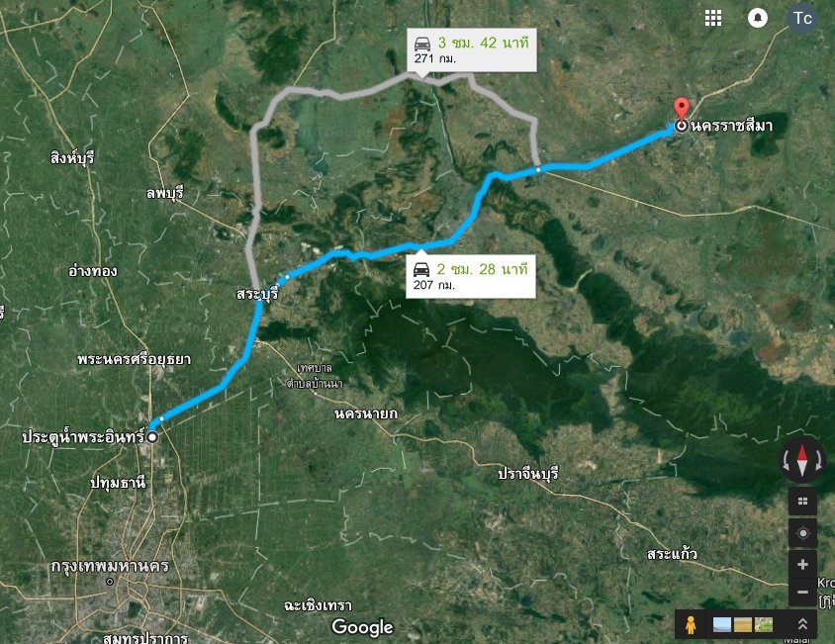Viewport: 835px width, 644px height.
Task: Select the 207 km route label
Action: pyautogui.click(x=471, y=276)
